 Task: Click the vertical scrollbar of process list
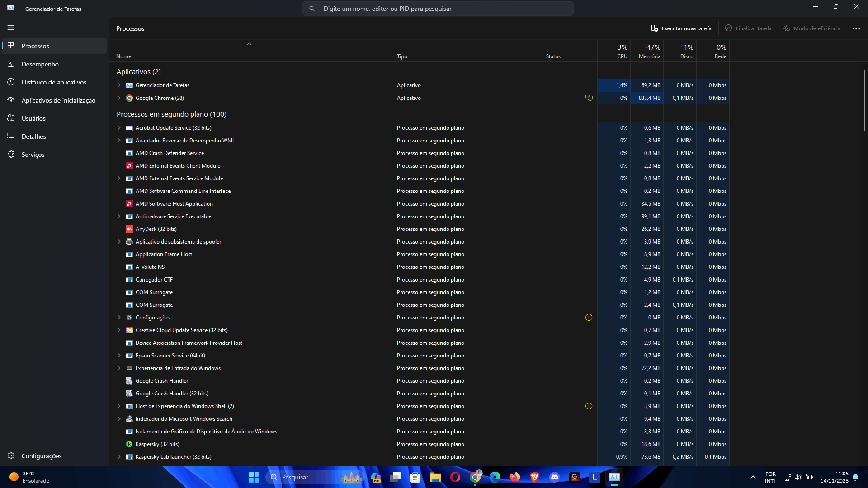(864, 99)
